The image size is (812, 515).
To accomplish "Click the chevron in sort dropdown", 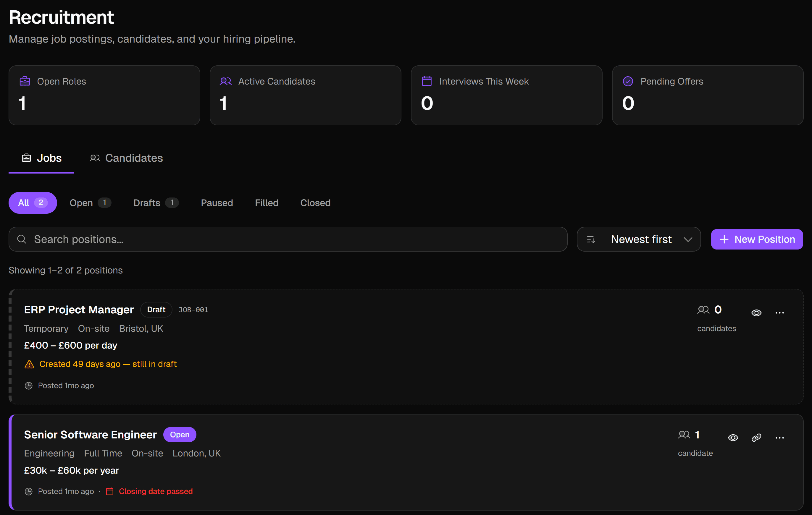I will (687, 239).
